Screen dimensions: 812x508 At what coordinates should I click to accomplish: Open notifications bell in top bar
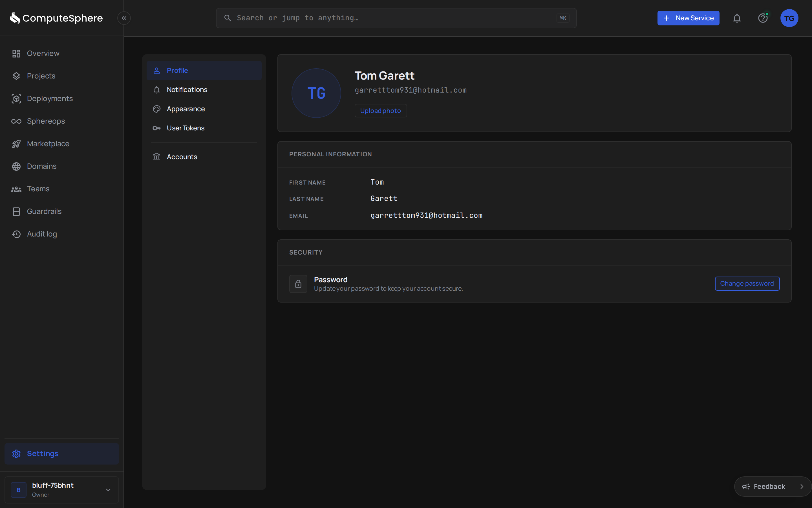coord(737,18)
